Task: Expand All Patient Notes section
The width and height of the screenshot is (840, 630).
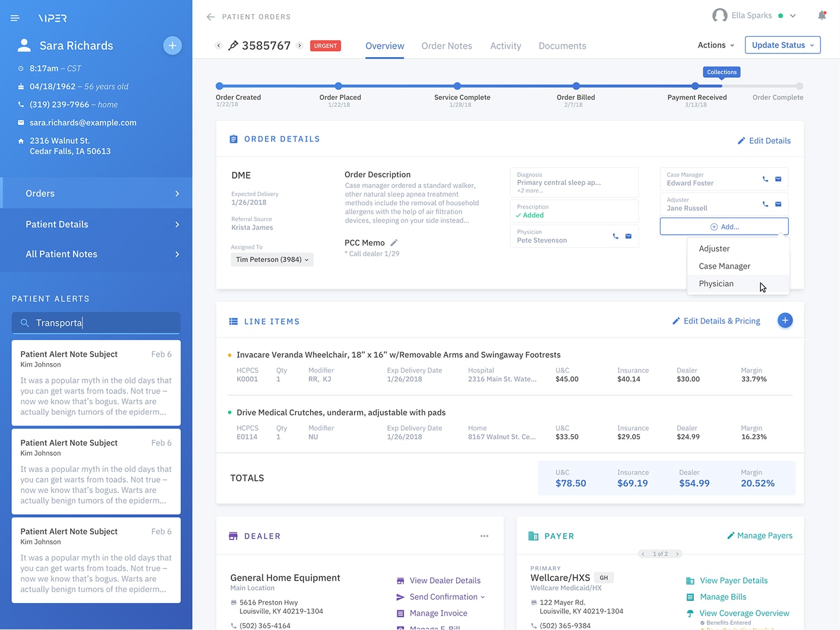Action: (96, 254)
